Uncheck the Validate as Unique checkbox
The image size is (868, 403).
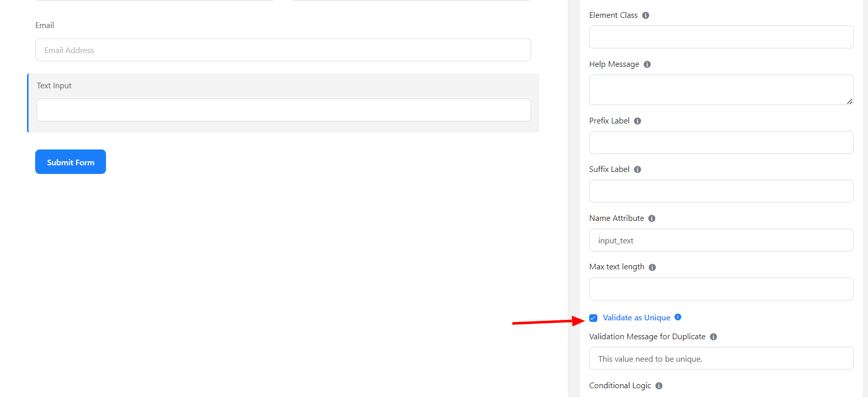pyautogui.click(x=593, y=318)
